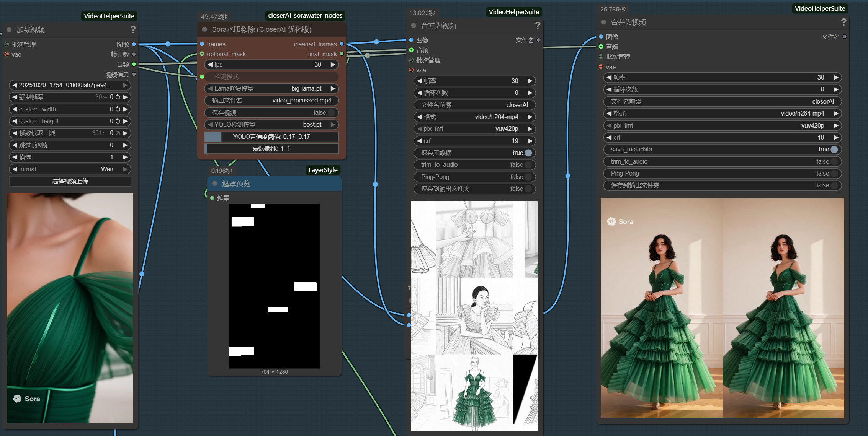Click collapse dot on 遮罩预览 node
This screenshot has width=868, height=436.
[x=215, y=184]
